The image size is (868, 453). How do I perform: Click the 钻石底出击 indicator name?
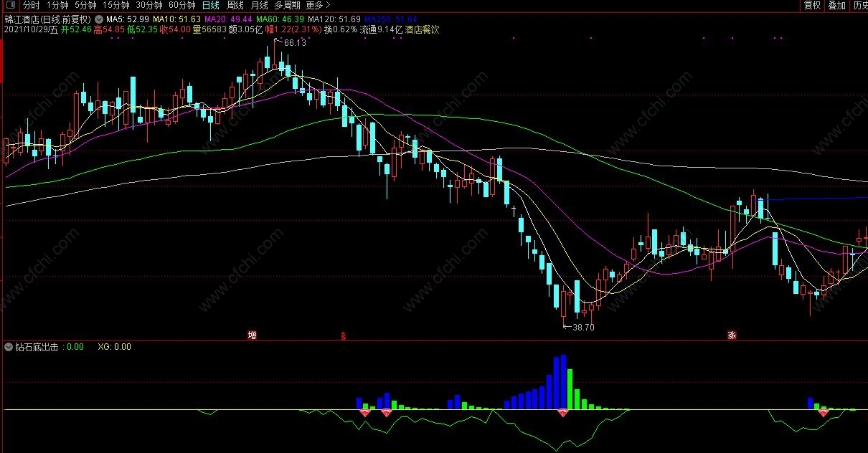tap(37, 347)
